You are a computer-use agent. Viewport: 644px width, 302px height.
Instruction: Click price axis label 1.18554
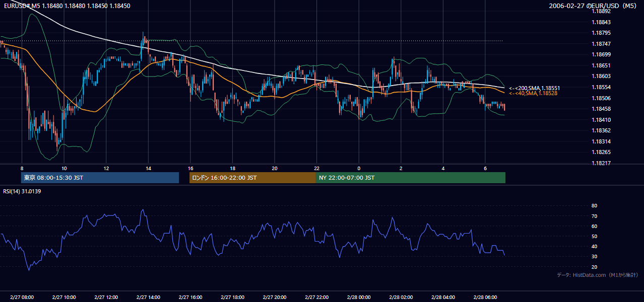(601, 87)
